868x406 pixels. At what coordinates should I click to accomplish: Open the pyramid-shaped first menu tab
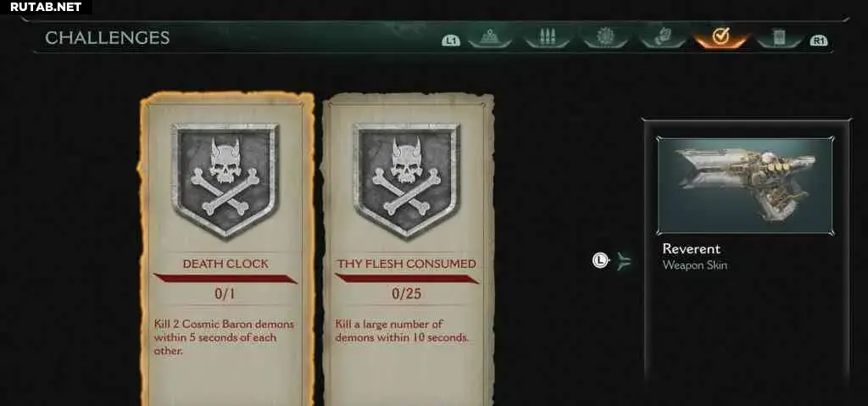(x=489, y=37)
